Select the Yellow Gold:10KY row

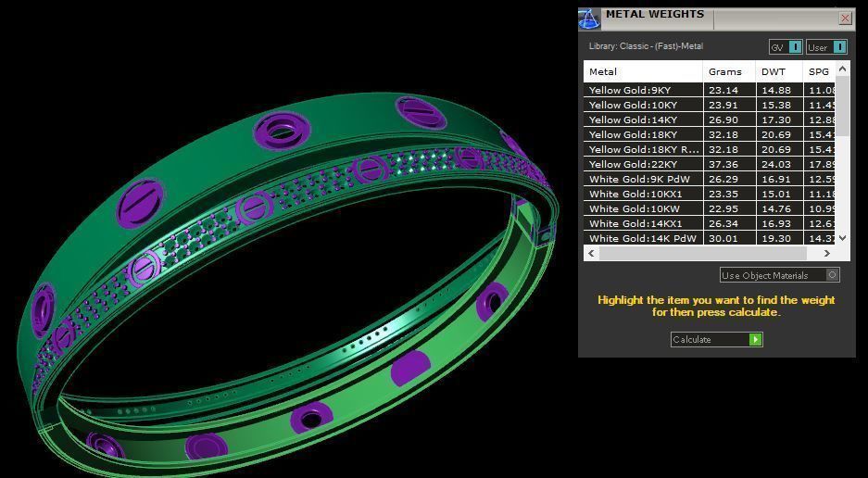coord(709,105)
